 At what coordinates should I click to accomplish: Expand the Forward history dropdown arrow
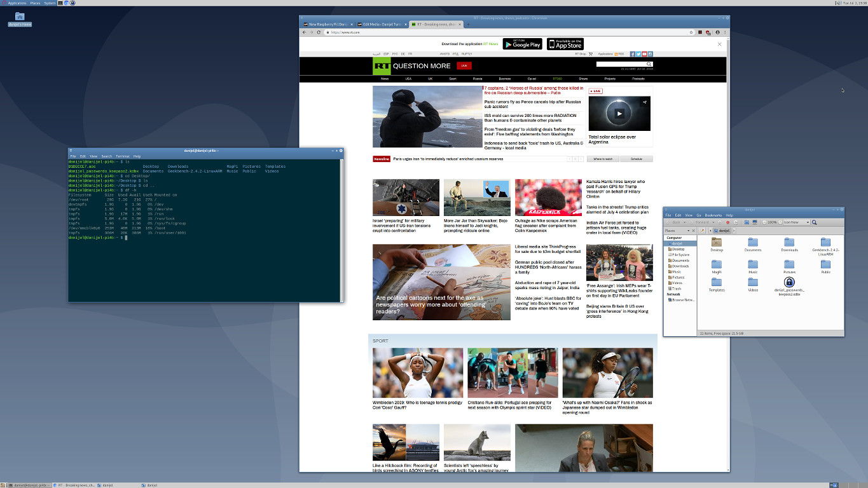click(713, 222)
